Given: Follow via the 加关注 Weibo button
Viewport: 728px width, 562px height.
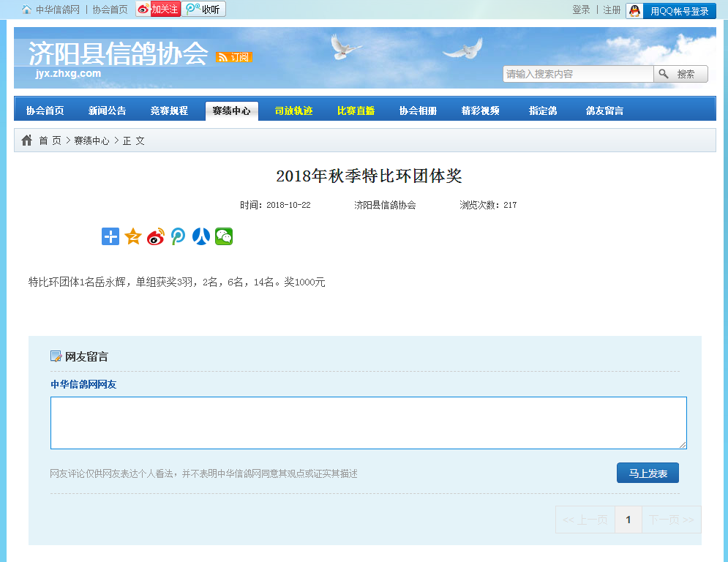Looking at the screenshot, I should coord(158,9).
